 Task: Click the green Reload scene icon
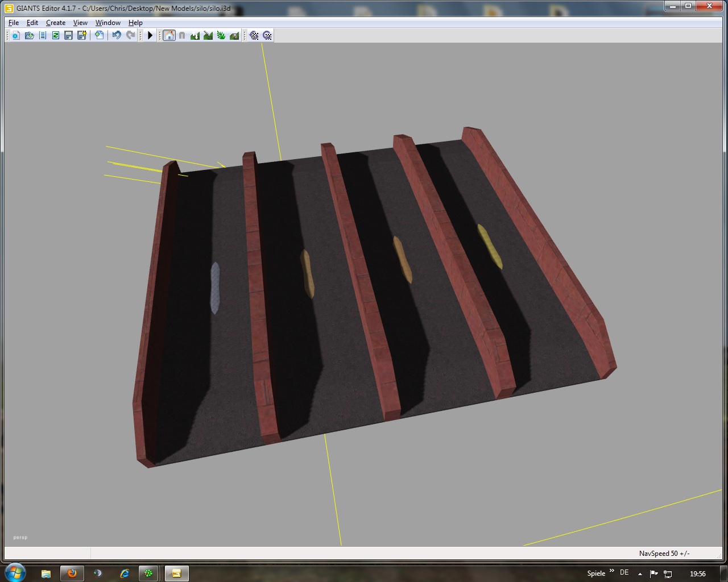coord(55,35)
